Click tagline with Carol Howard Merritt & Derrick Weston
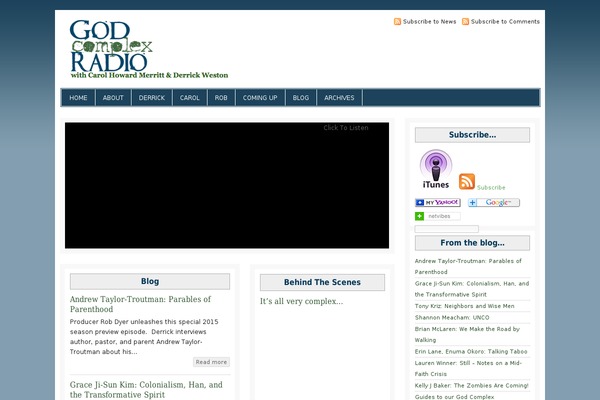 click(149, 75)
